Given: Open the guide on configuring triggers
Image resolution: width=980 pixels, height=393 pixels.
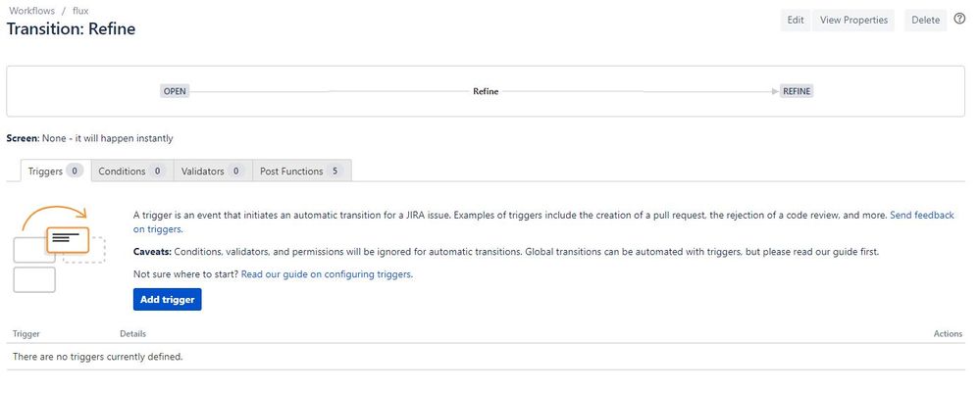Looking at the screenshot, I should tap(327, 273).
